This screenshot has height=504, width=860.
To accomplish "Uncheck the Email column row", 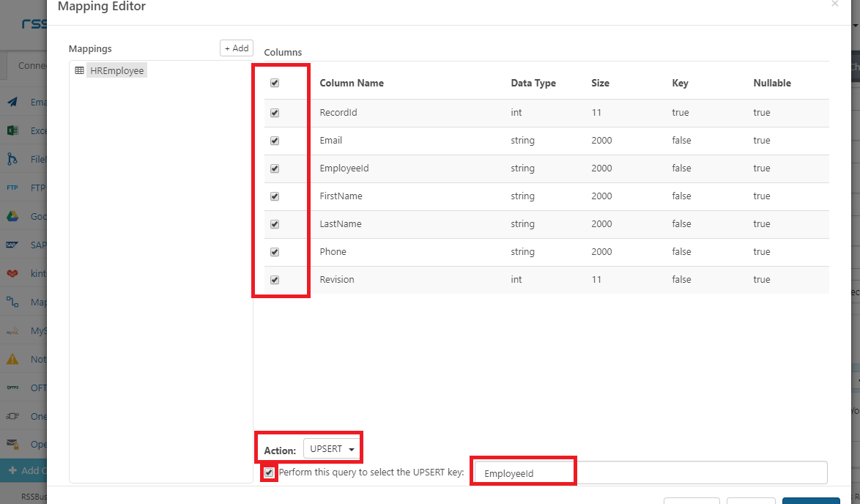I will pyautogui.click(x=275, y=140).
